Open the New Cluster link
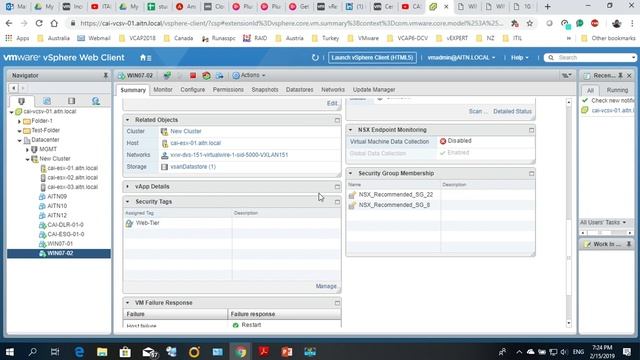640x360 pixels. tap(186, 131)
